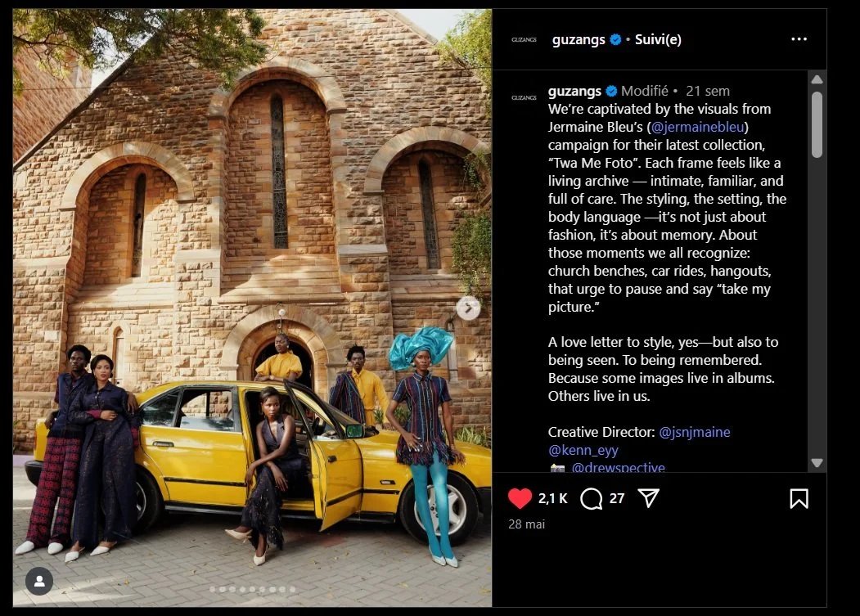
Task: Open the @drewspective photographer link
Action: [618, 467]
